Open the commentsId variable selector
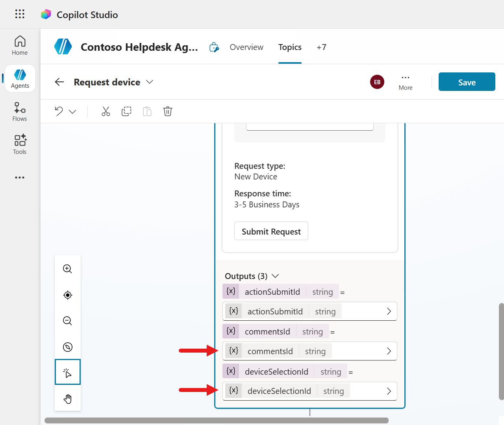This screenshot has width=504, height=425. pos(310,351)
